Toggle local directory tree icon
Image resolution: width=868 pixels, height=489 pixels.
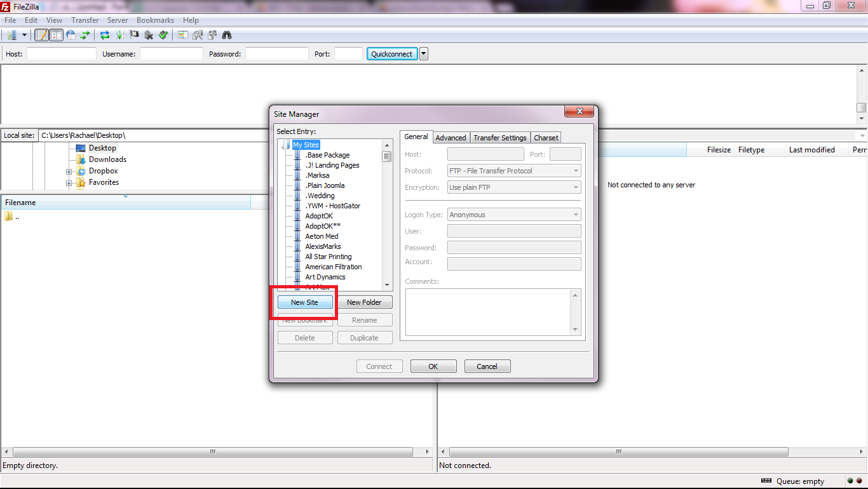[x=56, y=35]
